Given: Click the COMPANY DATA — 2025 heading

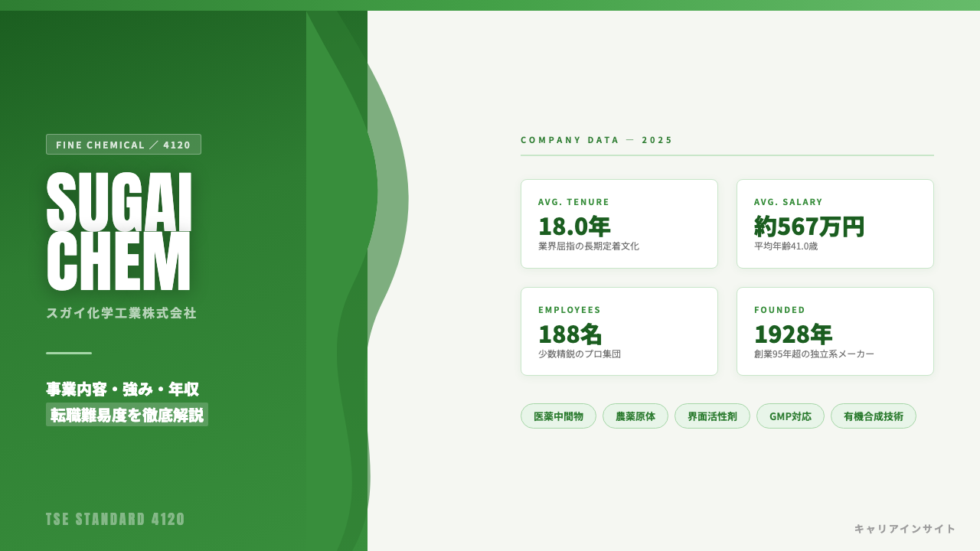Looking at the screenshot, I should click(x=597, y=140).
